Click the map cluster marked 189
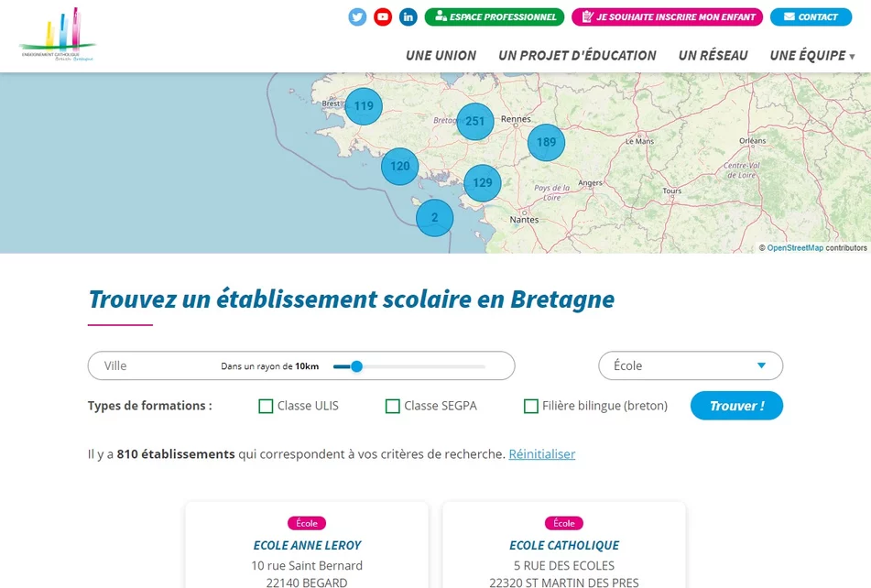871x588 pixels. (x=546, y=142)
